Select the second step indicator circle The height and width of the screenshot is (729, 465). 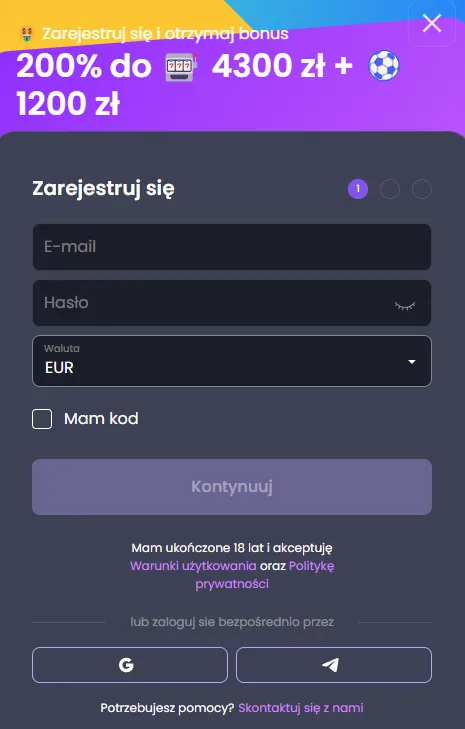tap(390, 189)
